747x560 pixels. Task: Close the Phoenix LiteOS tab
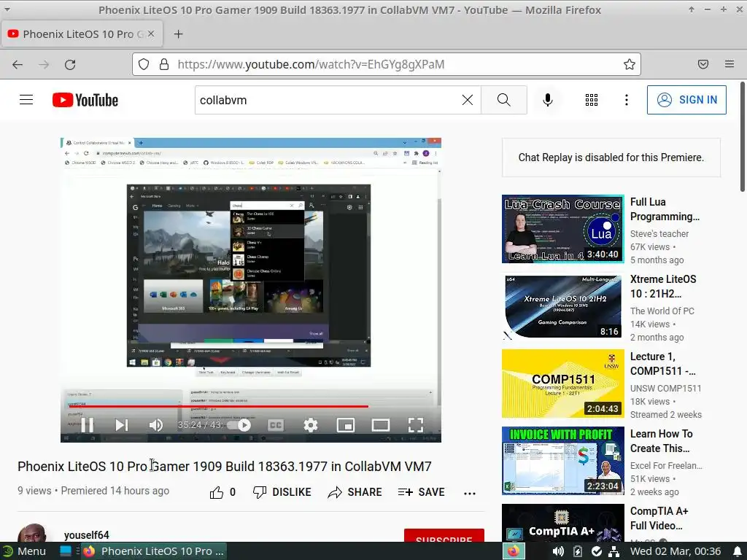click(x=151, y=34)
